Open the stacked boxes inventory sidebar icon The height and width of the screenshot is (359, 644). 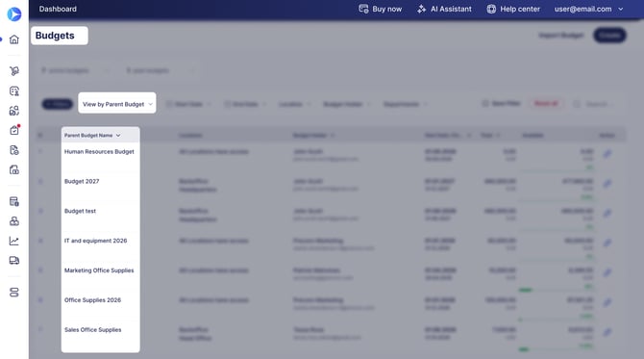pyautogui.click(x=14, y=221)
